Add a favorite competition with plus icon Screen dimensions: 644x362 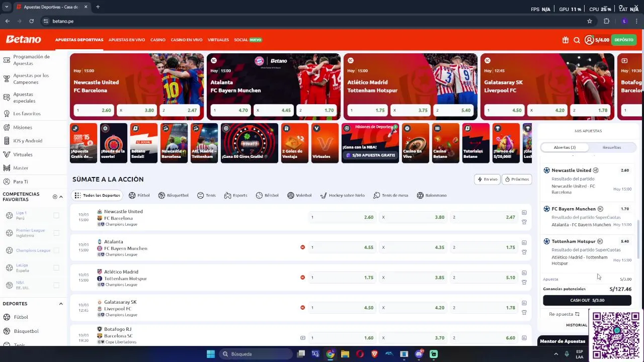[55, 197]
